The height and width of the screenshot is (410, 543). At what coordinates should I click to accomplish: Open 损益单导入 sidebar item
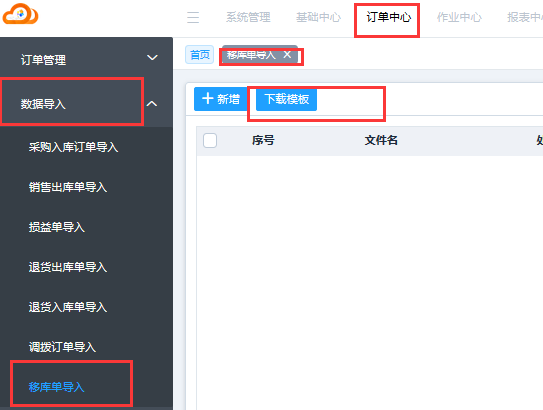(x=57, y=227)
